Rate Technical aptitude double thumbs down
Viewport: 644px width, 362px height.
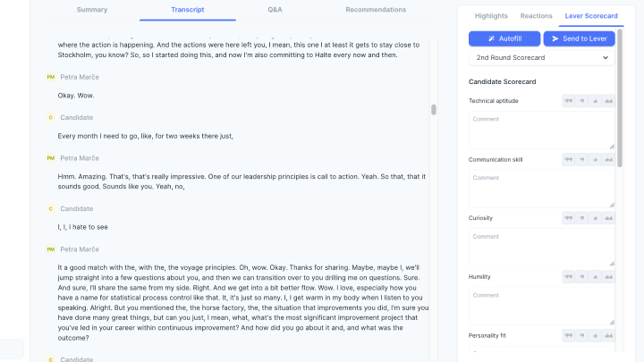[568, 101]
